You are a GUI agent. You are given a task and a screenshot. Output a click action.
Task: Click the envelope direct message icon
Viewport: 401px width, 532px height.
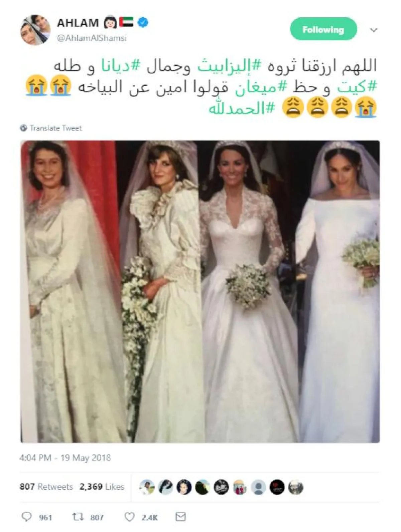(x=180, y=517)
